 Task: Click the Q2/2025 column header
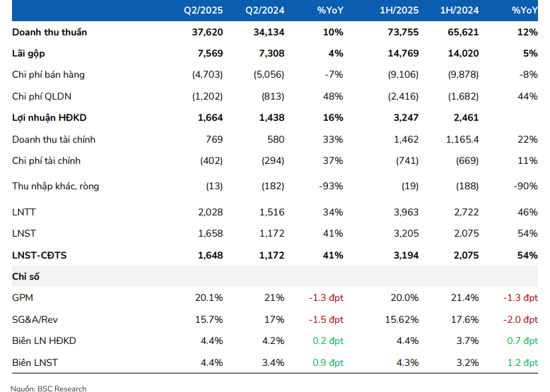coord(204,11)
